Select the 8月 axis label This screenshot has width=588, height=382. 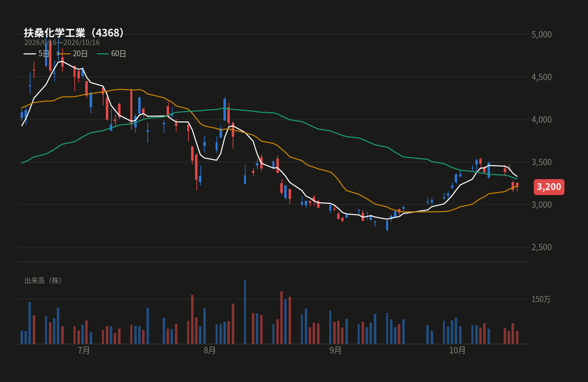(210, 350)
